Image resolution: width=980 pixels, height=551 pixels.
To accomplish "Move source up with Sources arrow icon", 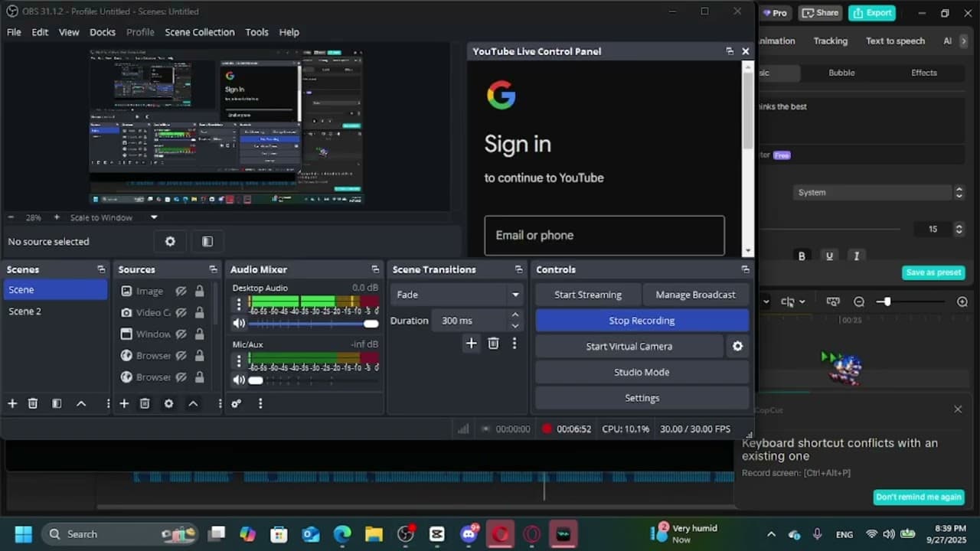I will (x=193, y=403).
